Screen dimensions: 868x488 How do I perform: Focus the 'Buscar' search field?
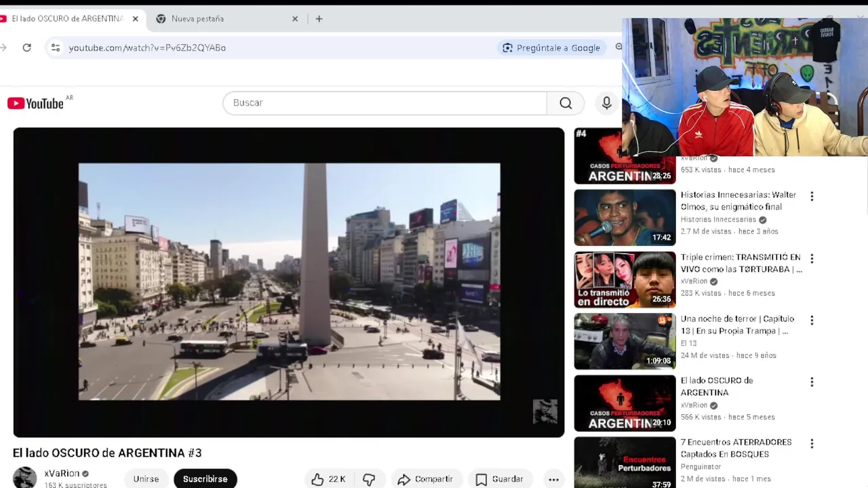(384, 103)
